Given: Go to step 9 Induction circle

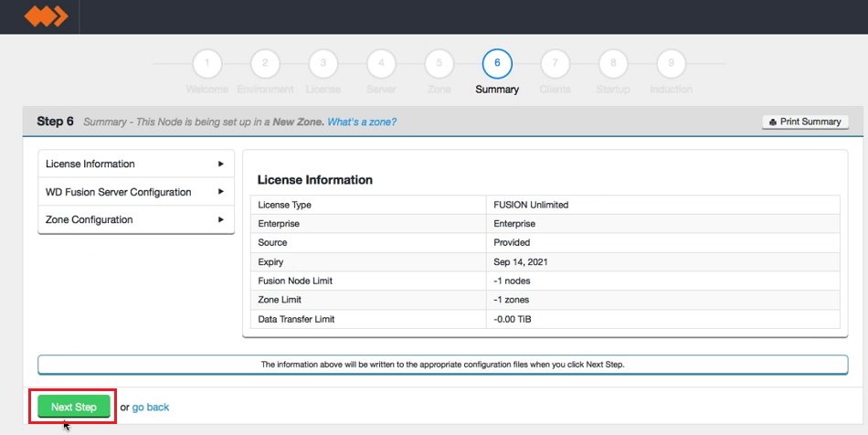Looking at the screenshot, I should click(x=671, y=63).
